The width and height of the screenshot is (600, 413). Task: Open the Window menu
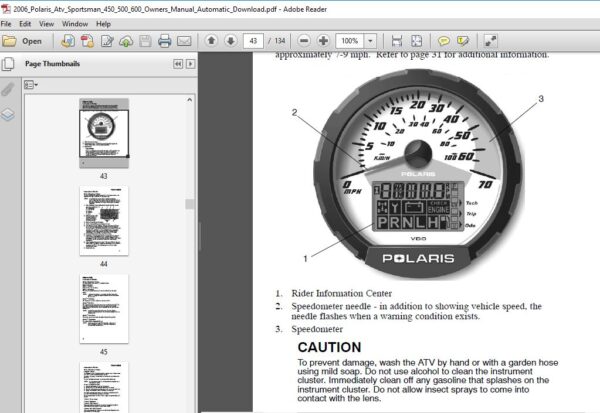click(x=75, y=24)
